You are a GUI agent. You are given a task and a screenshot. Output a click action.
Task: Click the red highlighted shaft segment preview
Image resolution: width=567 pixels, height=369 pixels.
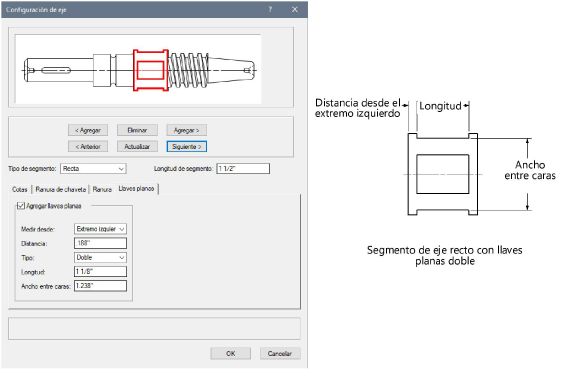[x=151, y=70]
